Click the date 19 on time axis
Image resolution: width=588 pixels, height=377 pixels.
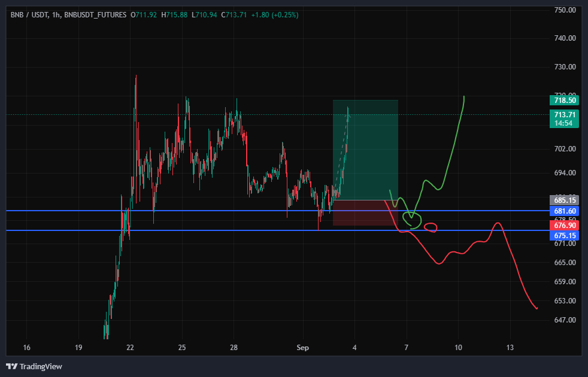[x=78, y=348]
